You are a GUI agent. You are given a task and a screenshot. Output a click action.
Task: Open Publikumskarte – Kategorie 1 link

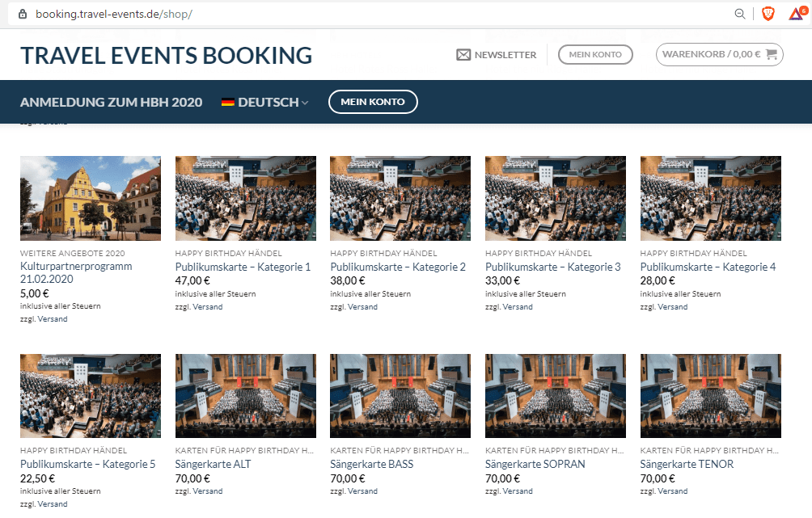tap(243, 267)
